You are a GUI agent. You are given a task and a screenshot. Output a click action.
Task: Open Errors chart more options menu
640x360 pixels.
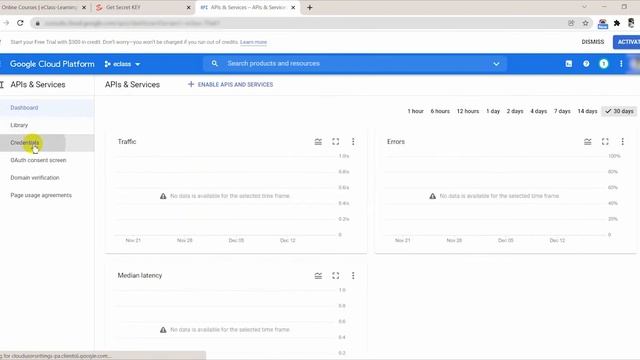tap(622, 142)
